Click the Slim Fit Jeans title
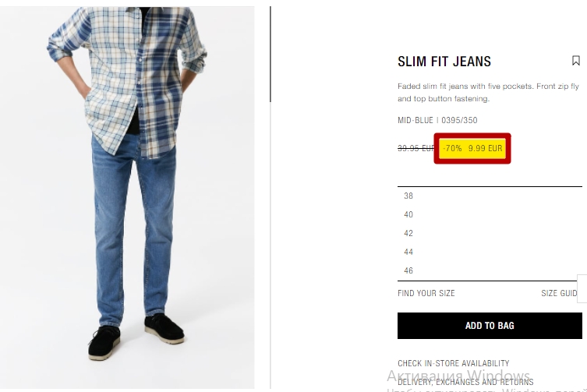The height and width of the screenshot is (392, 587). [444, 62]
